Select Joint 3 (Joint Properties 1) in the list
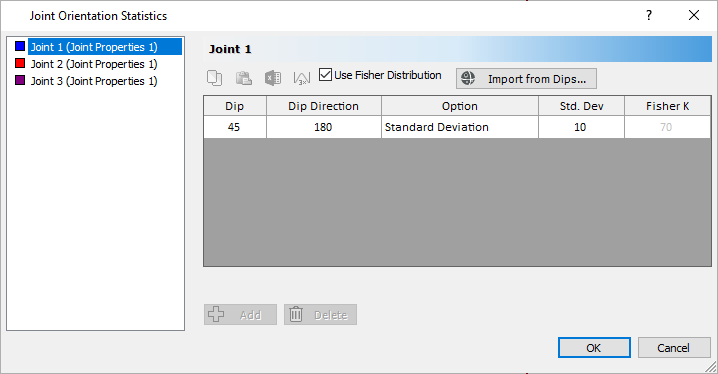Image resolution: width=718 pixels, height=374 pixels. coord(94,81)
